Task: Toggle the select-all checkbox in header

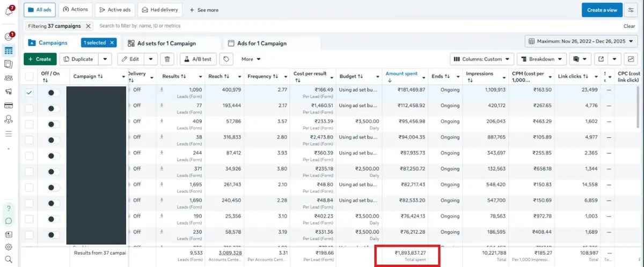Action: tap(29, 76)
